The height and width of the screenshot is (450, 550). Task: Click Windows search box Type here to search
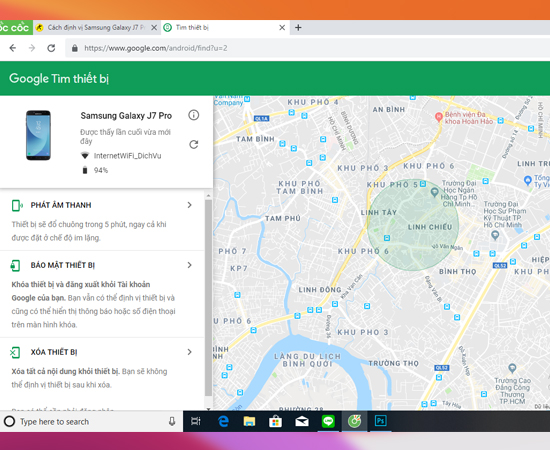(x=91, y=421)
